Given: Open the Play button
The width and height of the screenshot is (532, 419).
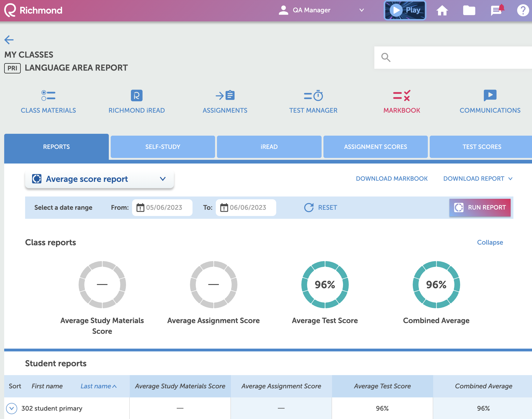Looking at the screenshot, I should (405, 10).
